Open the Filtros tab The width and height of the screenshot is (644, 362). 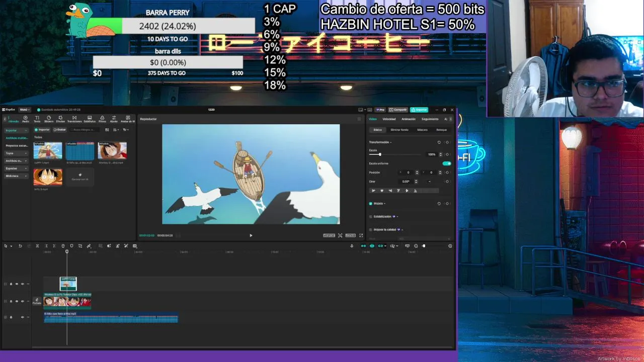point(102,119)
